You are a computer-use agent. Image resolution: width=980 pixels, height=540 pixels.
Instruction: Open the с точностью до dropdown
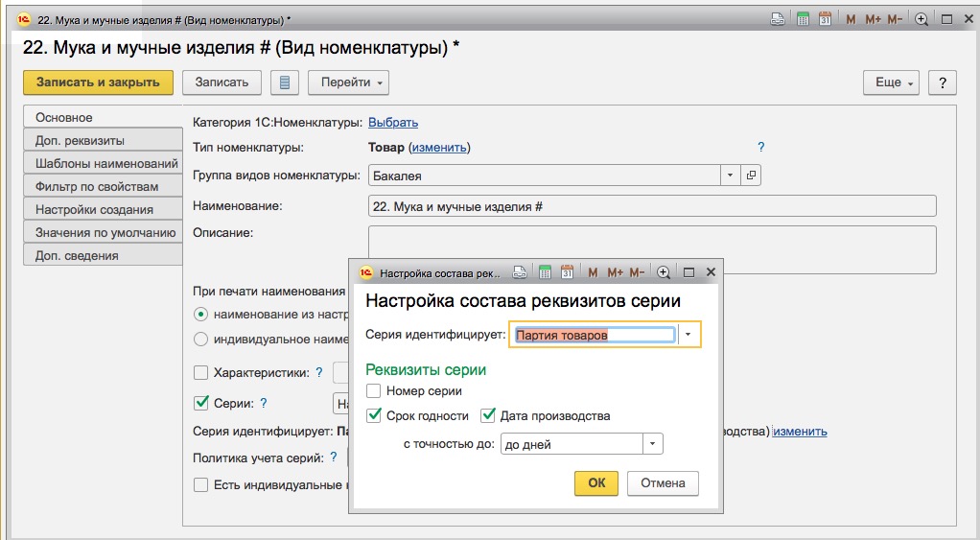click(x=652, y=444)
